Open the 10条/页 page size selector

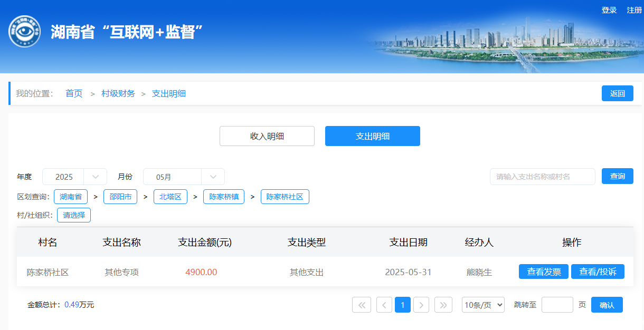tap(483, 305)
